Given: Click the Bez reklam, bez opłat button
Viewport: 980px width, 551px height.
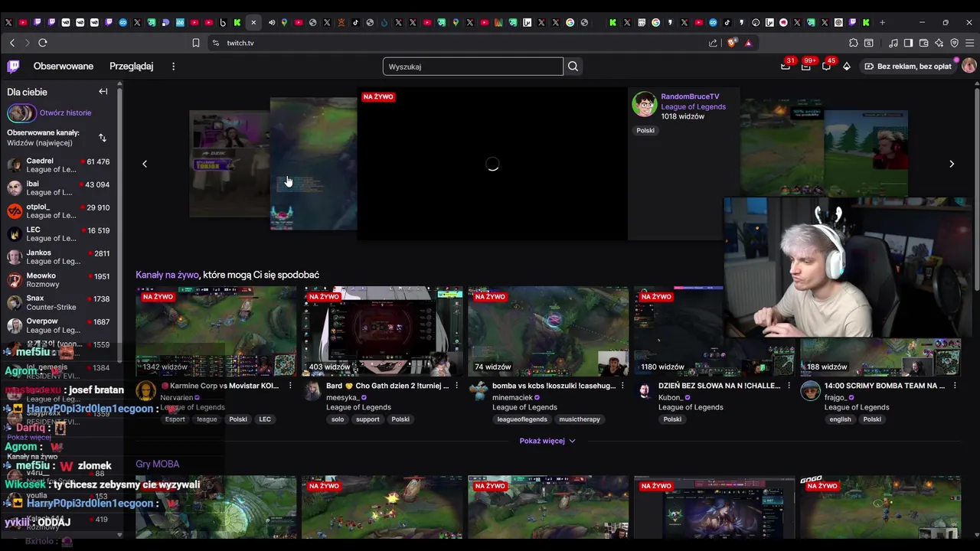Looking at the screenshot, I should (908, 67).
